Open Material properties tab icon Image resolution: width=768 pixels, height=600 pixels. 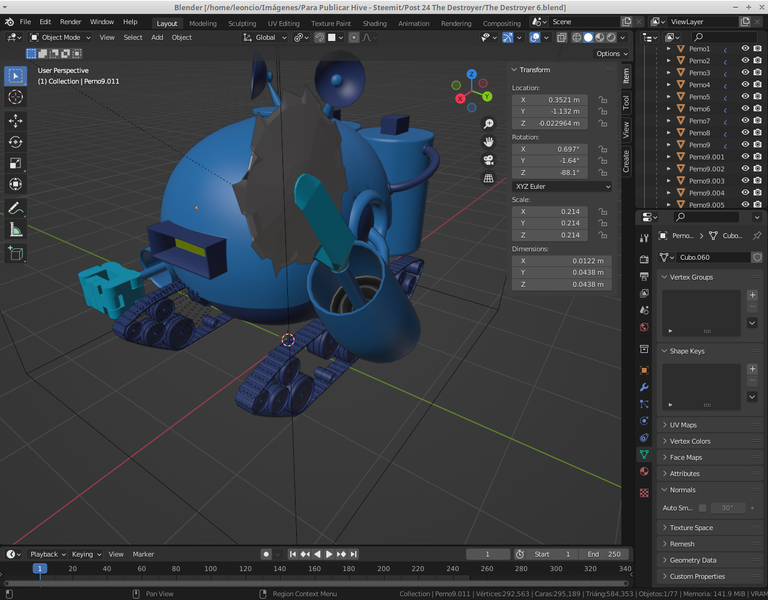[644, 471]
